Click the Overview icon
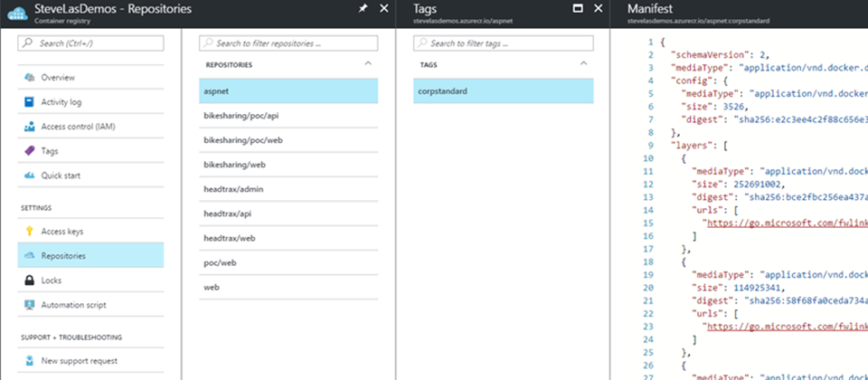 pyautogui.click(x=29, y=78)
